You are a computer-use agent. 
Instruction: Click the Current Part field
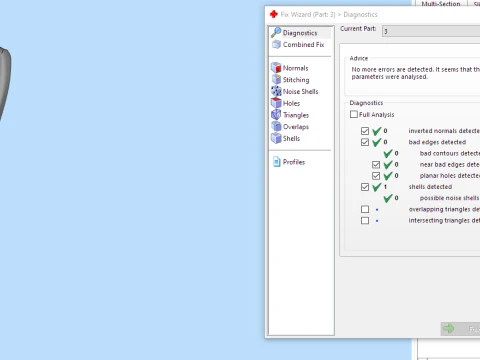[x=431, y=31]
